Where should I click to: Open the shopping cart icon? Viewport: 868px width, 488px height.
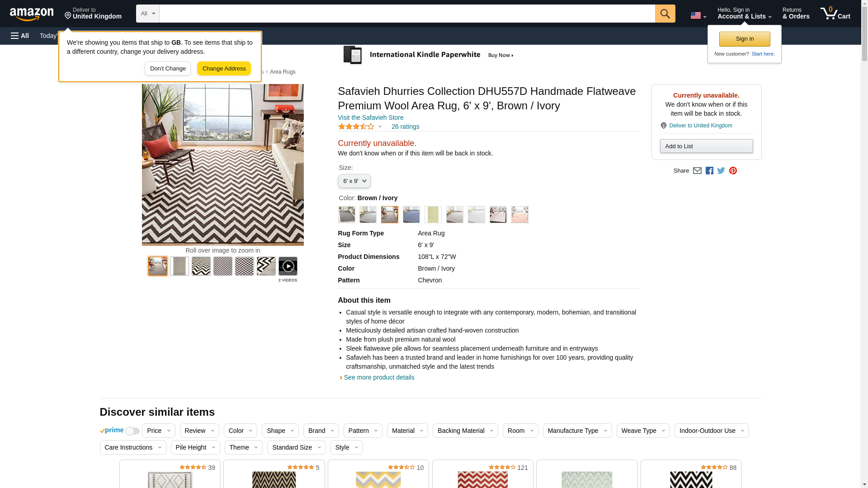835,14
